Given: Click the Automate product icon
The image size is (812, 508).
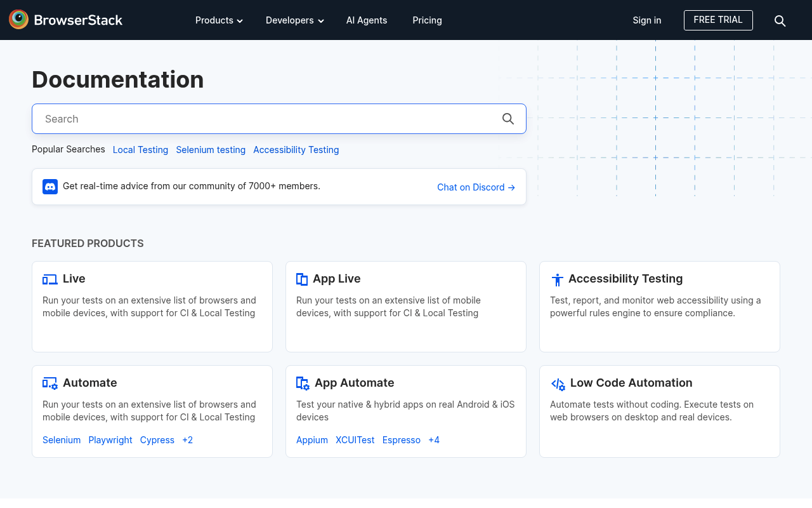Looking at the screenshot, I should click(x=50, y=384).
